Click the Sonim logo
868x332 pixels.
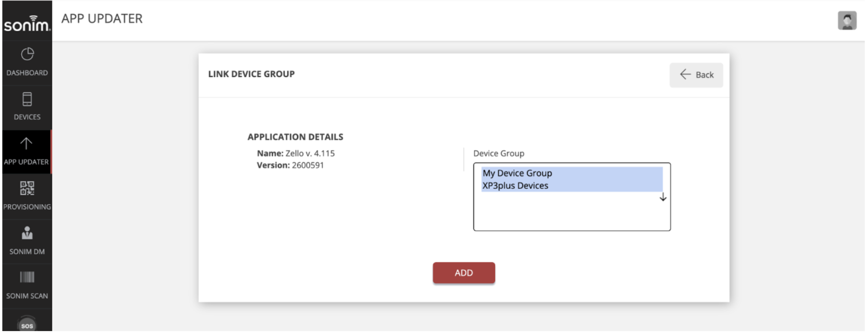(27, 24)
